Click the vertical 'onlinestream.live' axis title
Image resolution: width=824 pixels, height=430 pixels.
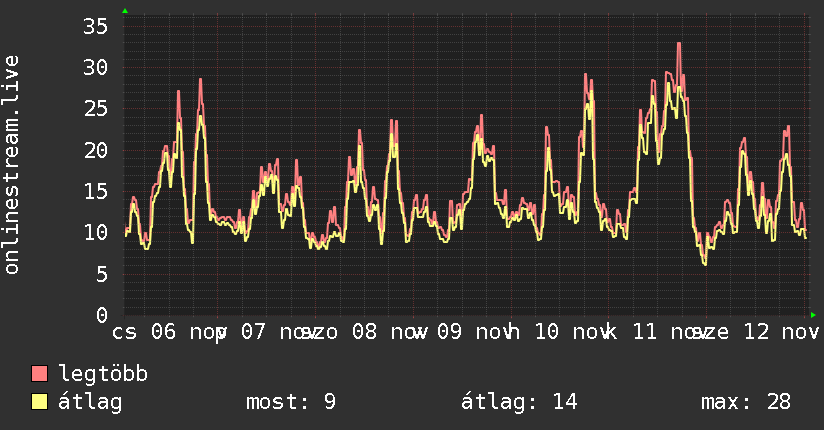pyautogui.click(x=11, y=165)
